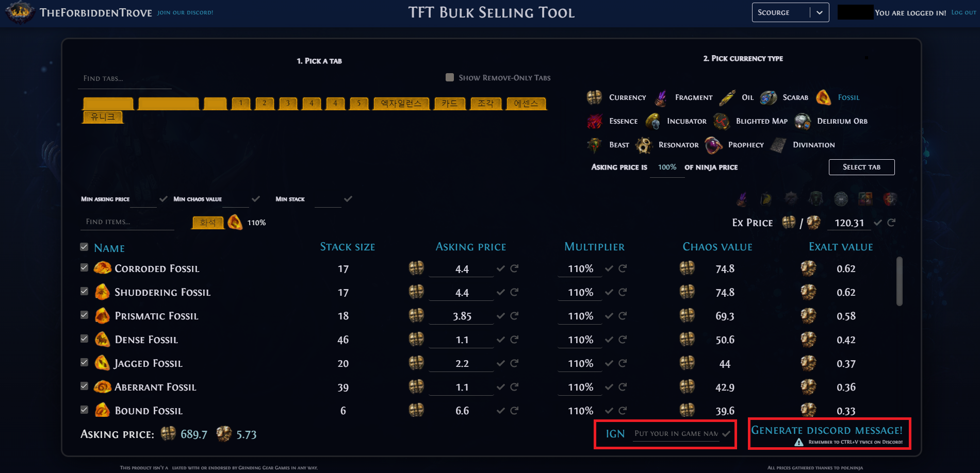
Task: Choose the Blighted Map icon
Action: 722,121
